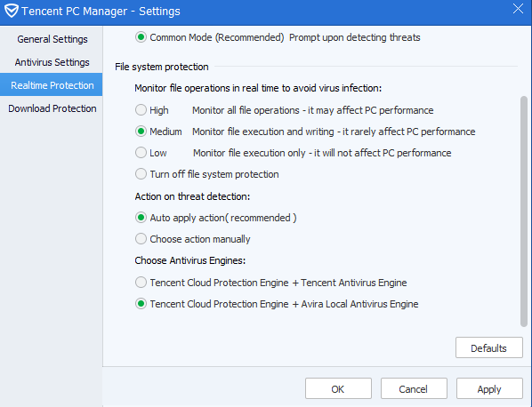Click 'File system protection' section heading

click(x=162, y=67)
